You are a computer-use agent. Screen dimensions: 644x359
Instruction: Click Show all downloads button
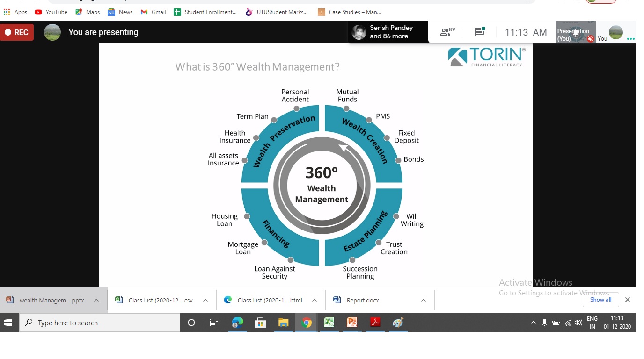(600, 300)
